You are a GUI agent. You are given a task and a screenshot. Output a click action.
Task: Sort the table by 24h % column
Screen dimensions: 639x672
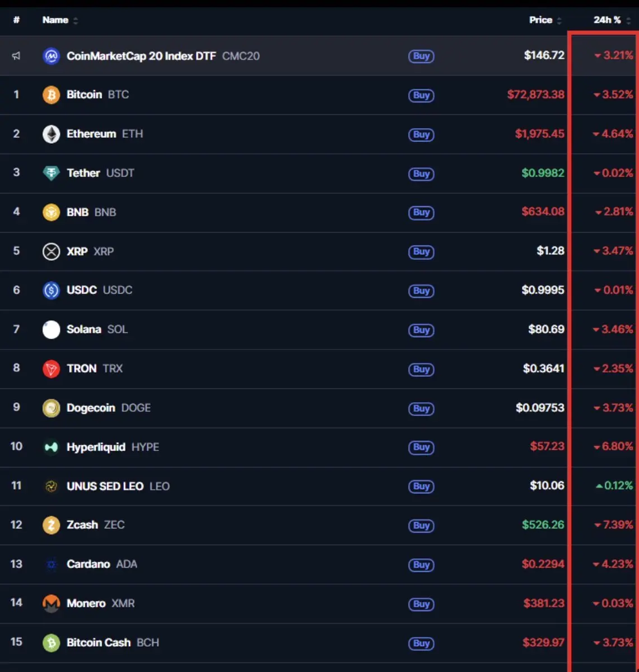(x=612, y=20)
